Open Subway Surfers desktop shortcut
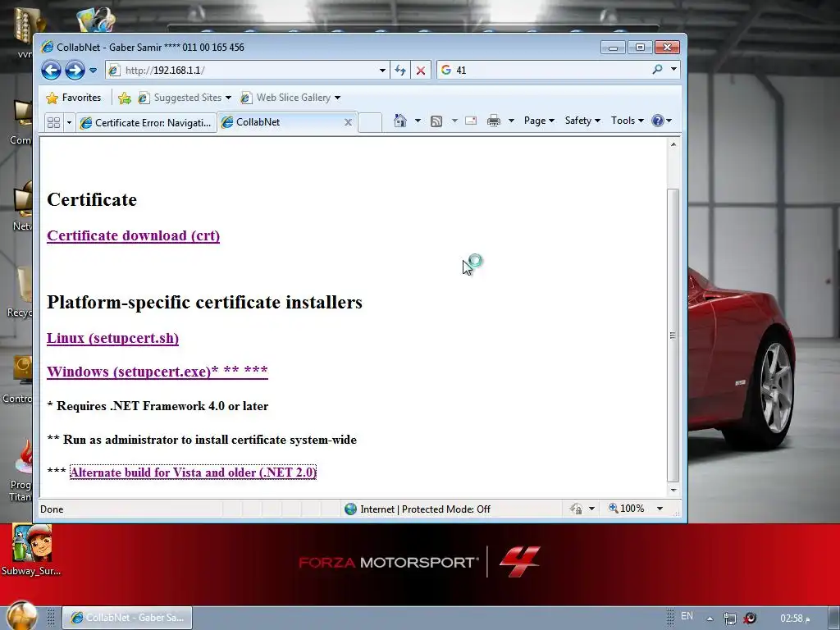Viewport: 840px width, 630px height. click(32, 550)
